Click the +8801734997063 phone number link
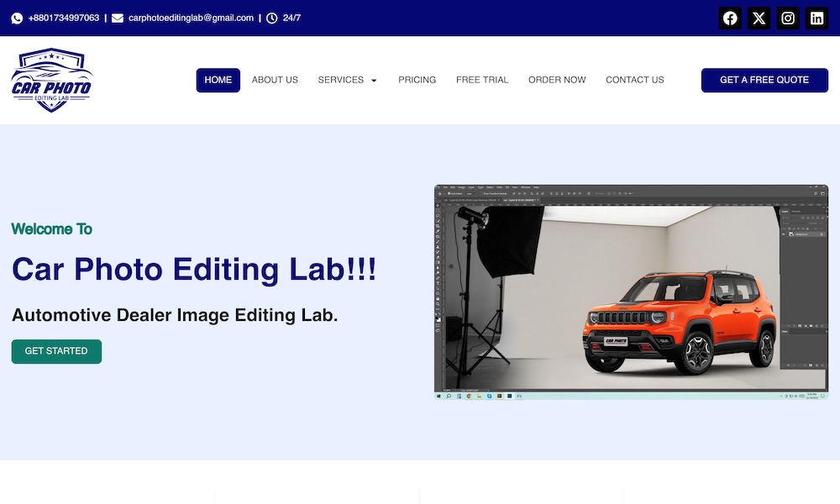 point(65,18)
